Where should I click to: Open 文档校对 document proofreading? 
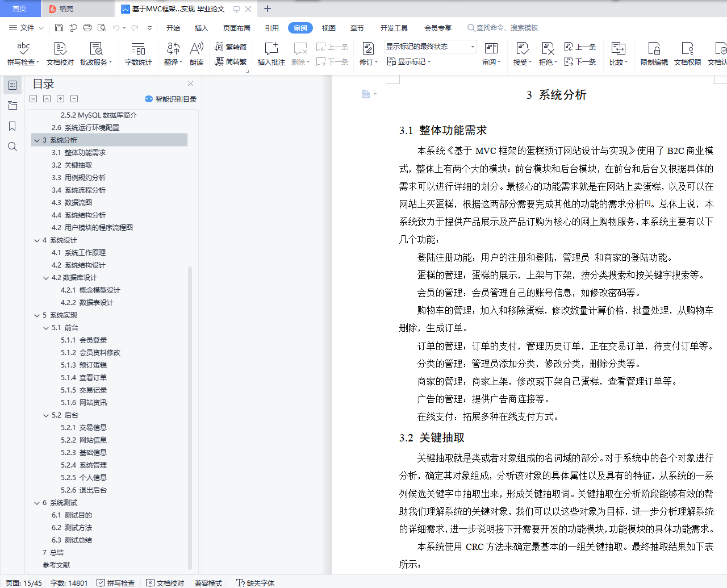[60, 53]
